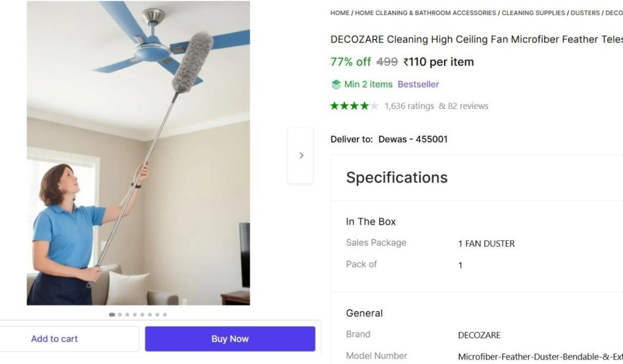Select the active first carousel dot
Viewport: 623px width, 364px height.
112,315
